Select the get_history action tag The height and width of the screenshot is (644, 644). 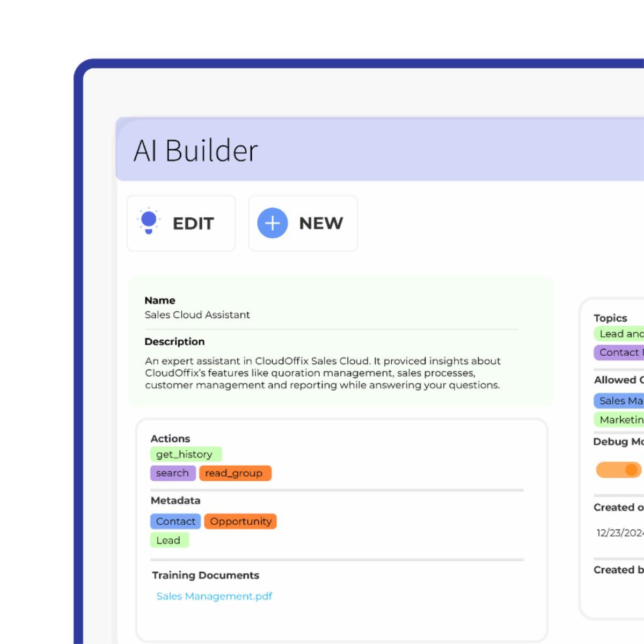[185, 455]
